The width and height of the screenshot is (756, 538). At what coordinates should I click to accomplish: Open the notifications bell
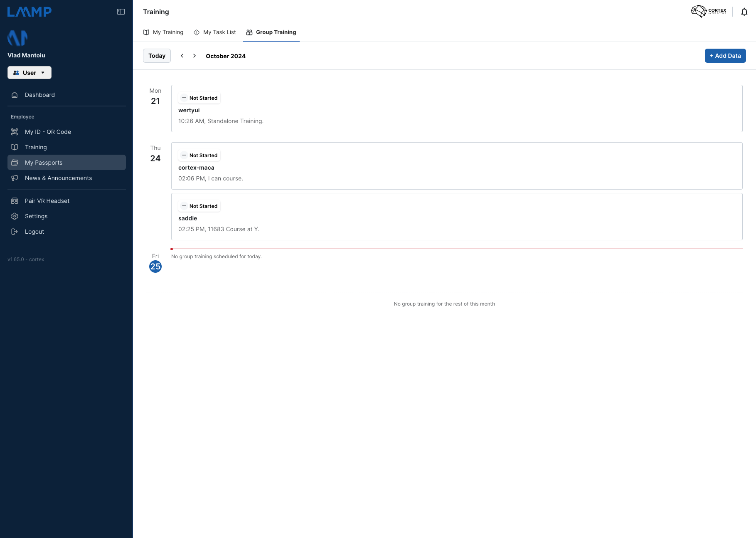(x=744, y=12)
